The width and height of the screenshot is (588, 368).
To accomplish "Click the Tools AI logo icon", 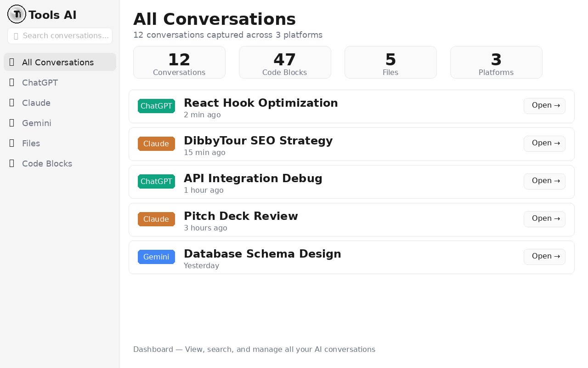I will click(17, 14).
